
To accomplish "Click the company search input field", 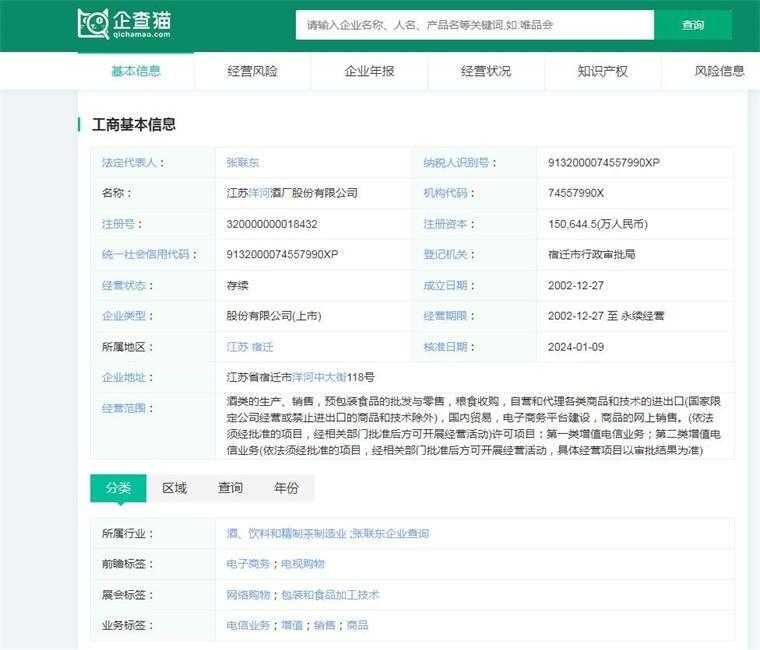I will pos(474,25).
